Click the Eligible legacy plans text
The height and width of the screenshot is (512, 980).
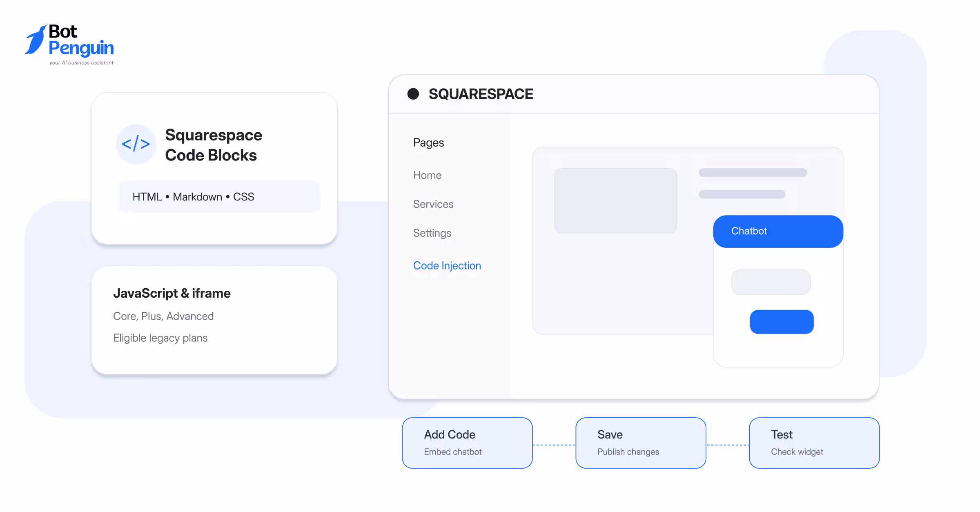[160, 338]
